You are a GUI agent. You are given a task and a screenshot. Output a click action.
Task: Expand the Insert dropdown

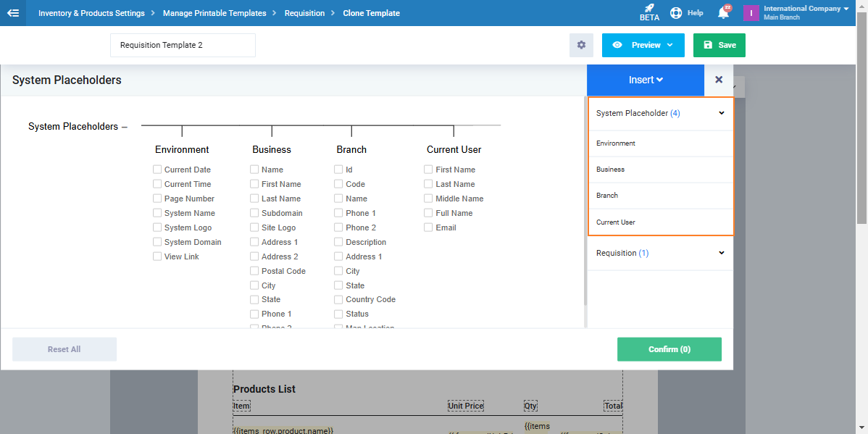point(646,80)
